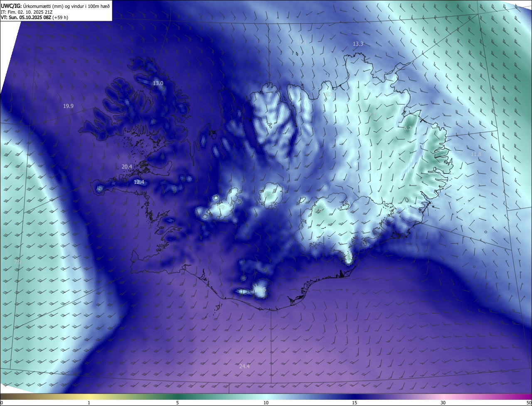Image resolution: width=532 pixels, height=406 pixels.
Task: Click the 0 tick label on the color scale
Action: [x=2, y=403]
